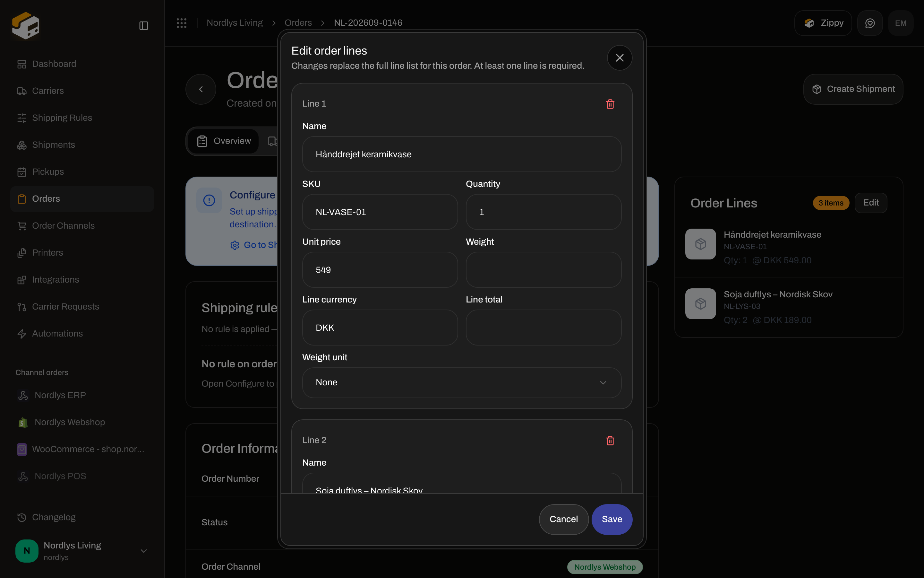Screen dimensions: 924x578
Task: Click the Unit price field 549
Action: click(x=380, y=270)
